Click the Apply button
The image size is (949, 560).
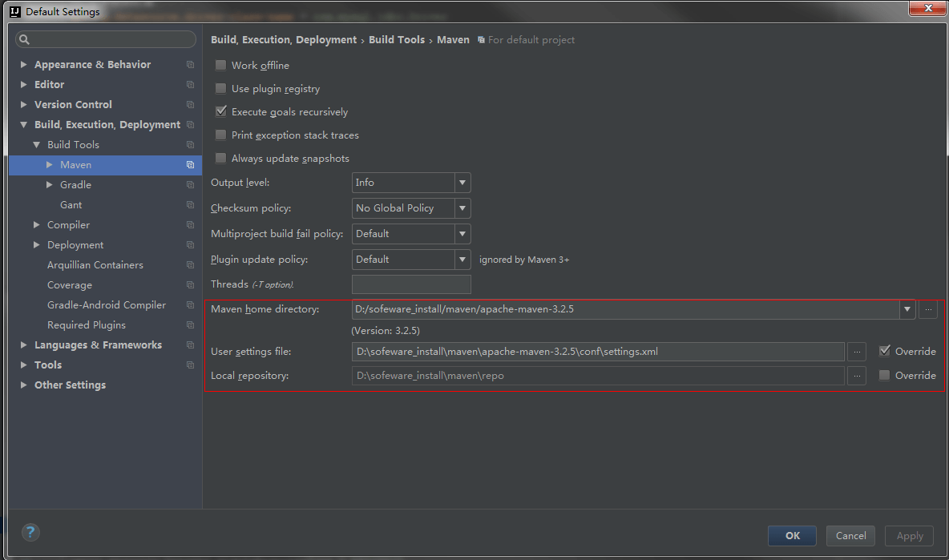click(909, 536)
